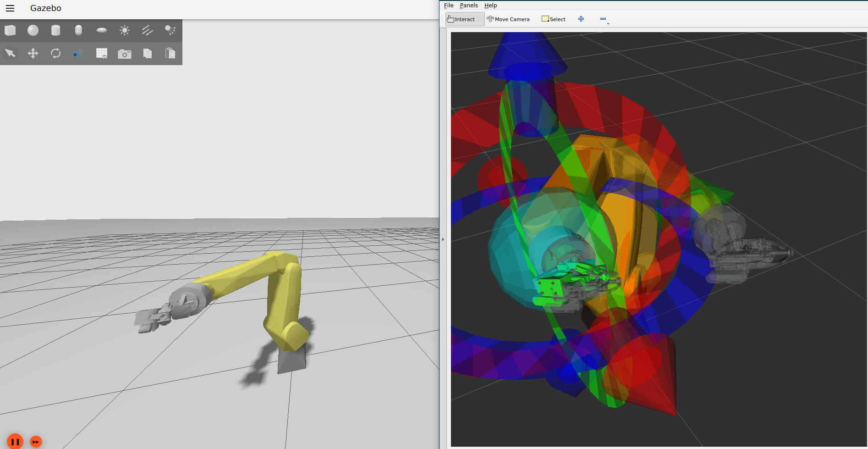Activate the arrow select mode in Gazebo

tap(10, 53)
